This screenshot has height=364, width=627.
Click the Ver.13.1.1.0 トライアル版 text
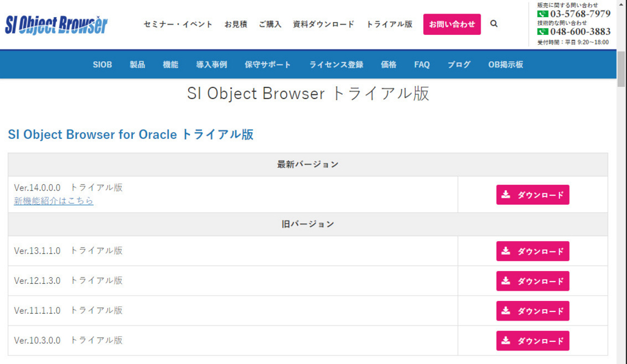(69, 251)
